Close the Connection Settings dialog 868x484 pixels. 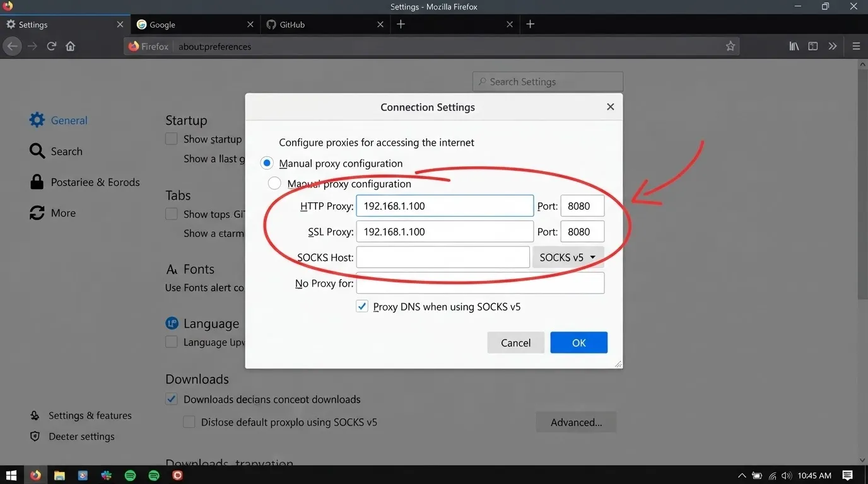[610, 107]
